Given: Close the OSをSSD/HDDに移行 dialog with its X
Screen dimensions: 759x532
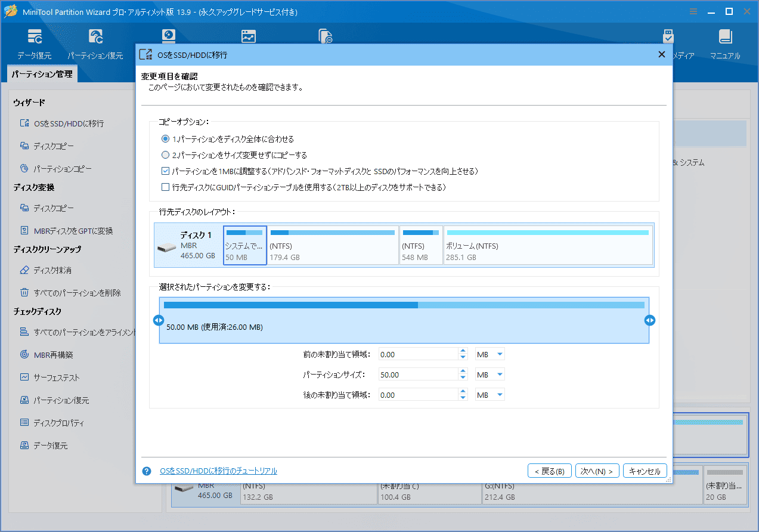Looking at the screenshot, I should [661, 54].
